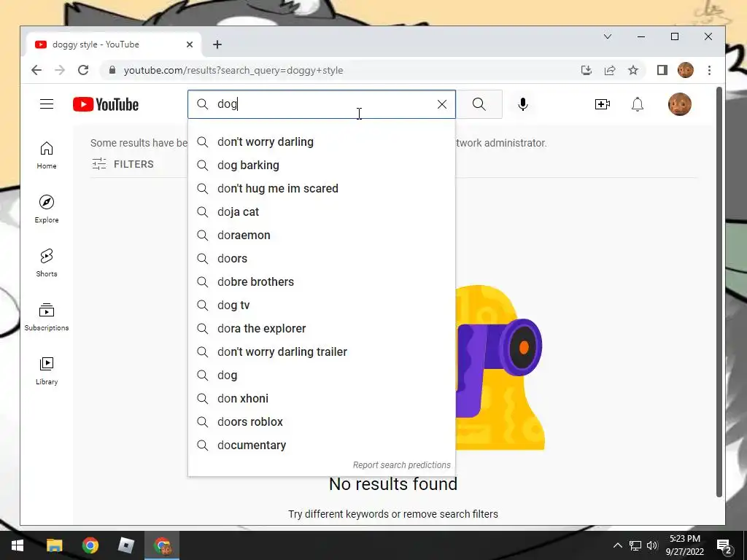
Task: Expand the tab search chevron
Action: [x=608, y=36]
